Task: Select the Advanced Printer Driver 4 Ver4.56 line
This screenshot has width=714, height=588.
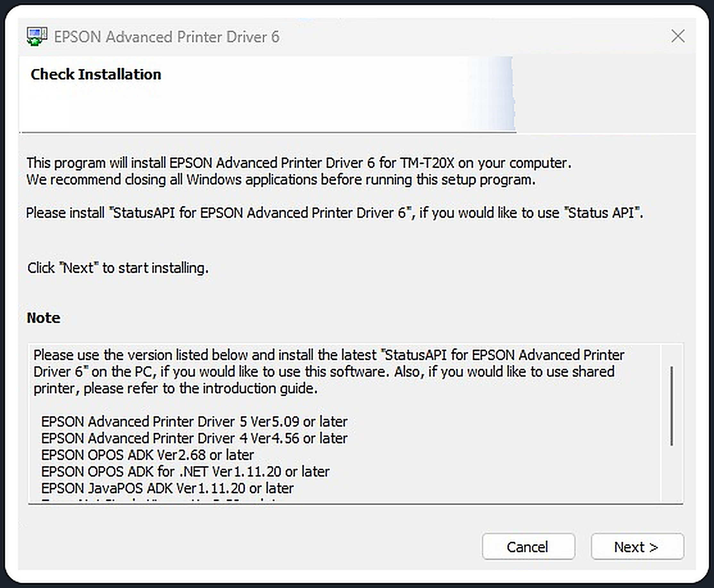Action: pyautogui.click(x=195, y=438)
